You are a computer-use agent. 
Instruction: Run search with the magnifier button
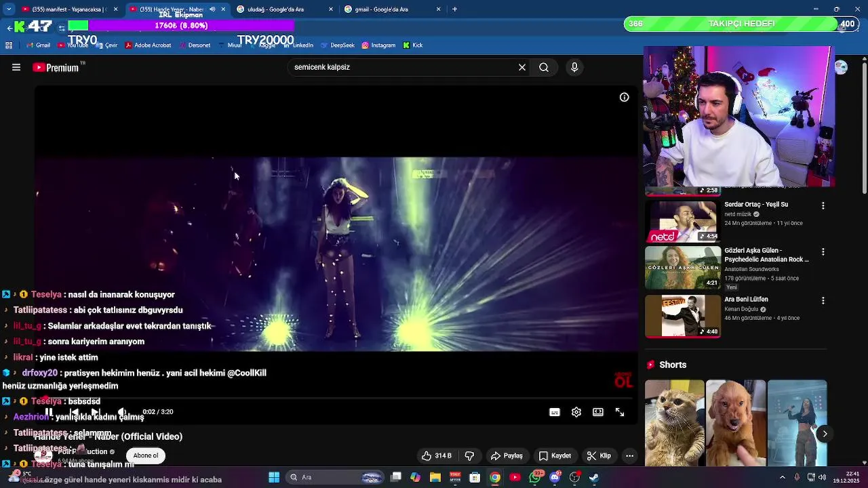tap(544, 67)
